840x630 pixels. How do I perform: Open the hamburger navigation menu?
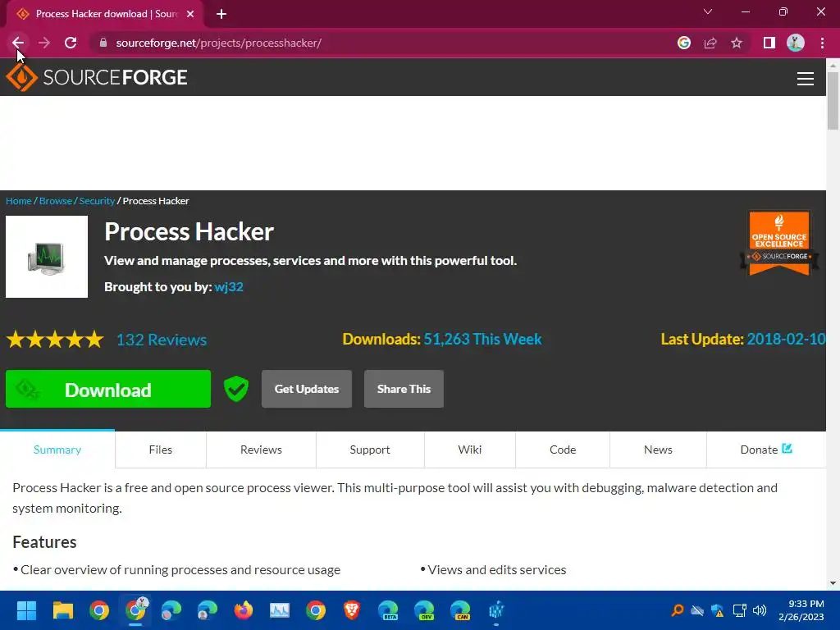(806, 79)
